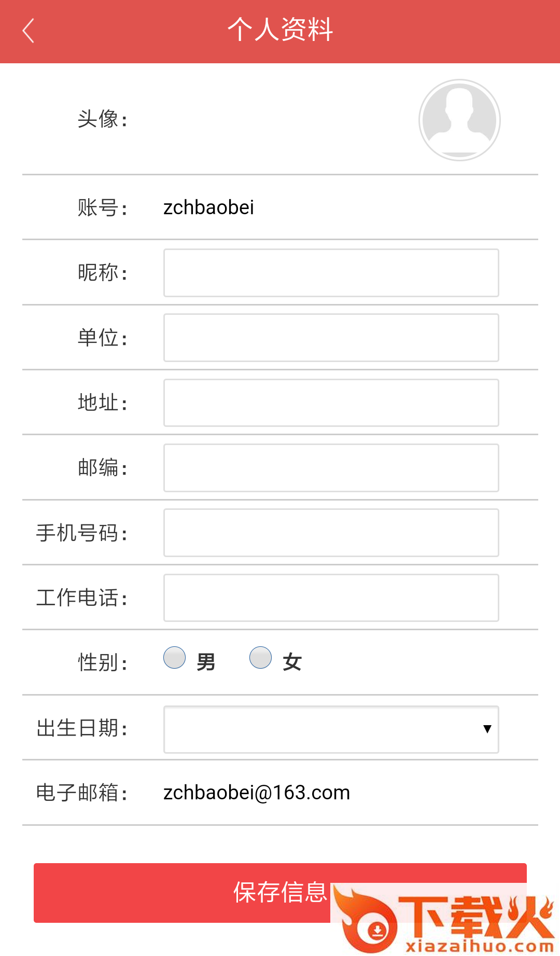The image size is (560, 956).
Task: Tap the account name zchbaobei
Action: tap(208, 207)
